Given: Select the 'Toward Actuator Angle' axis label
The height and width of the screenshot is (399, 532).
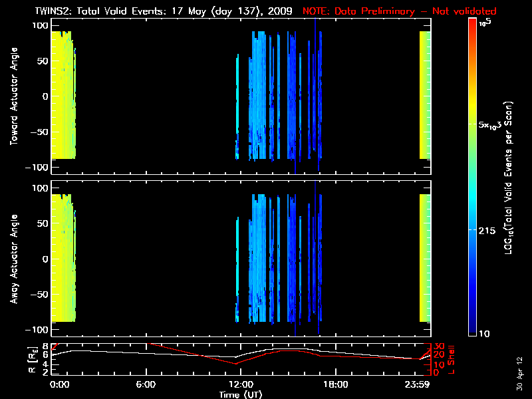Looking at the screenshot, I should click(11, 96).
